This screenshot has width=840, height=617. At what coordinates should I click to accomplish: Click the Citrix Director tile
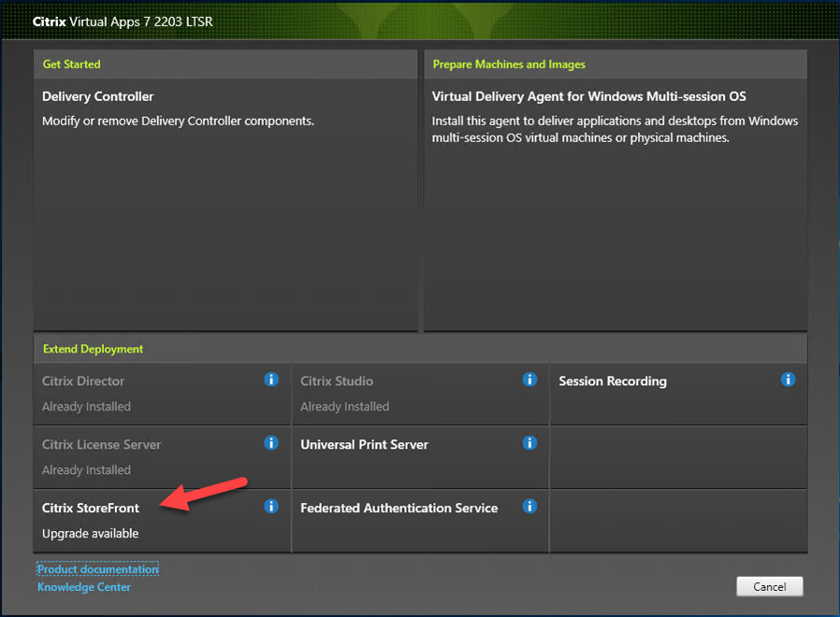coord(162,395)
